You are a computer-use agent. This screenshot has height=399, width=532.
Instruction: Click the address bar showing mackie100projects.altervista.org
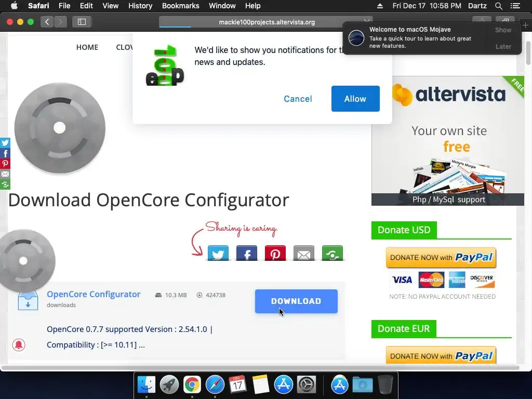click(x=267, y=22)
